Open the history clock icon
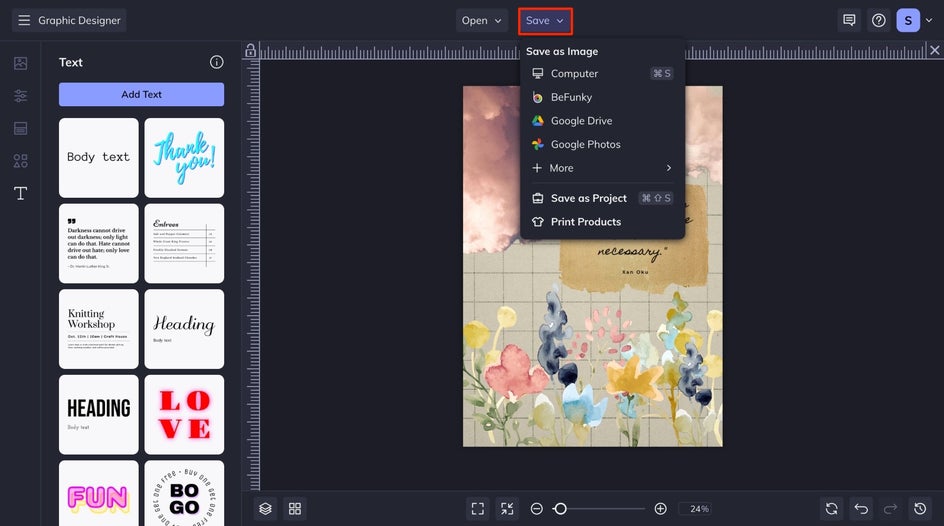944x526 pixels. (920, 509)
